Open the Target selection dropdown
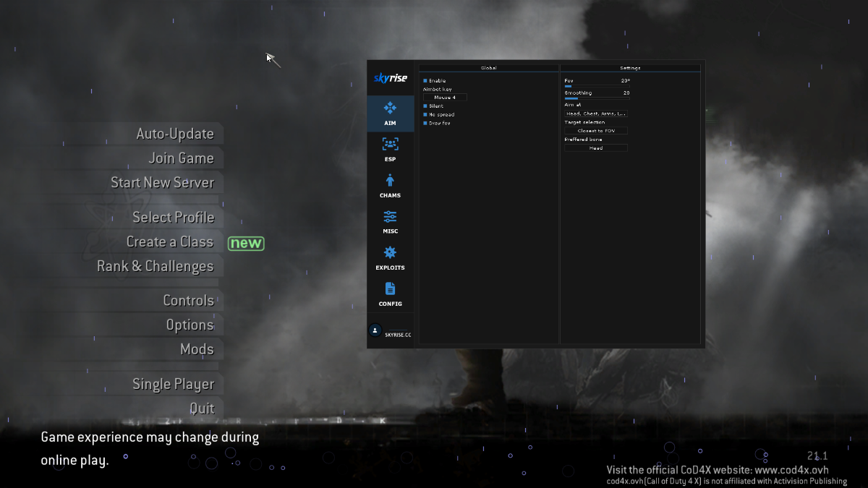This screenshot has height=488, width=868. coord(596,131)
